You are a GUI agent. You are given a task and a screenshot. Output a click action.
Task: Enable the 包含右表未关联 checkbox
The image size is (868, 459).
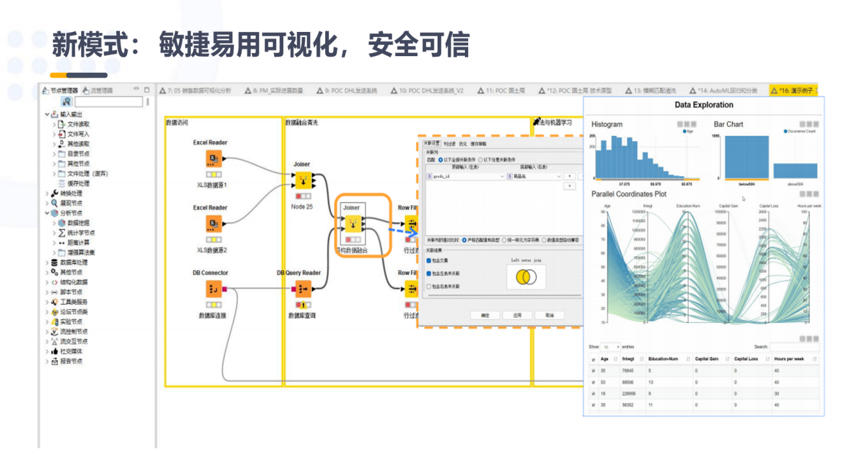[x=429, y=287]
